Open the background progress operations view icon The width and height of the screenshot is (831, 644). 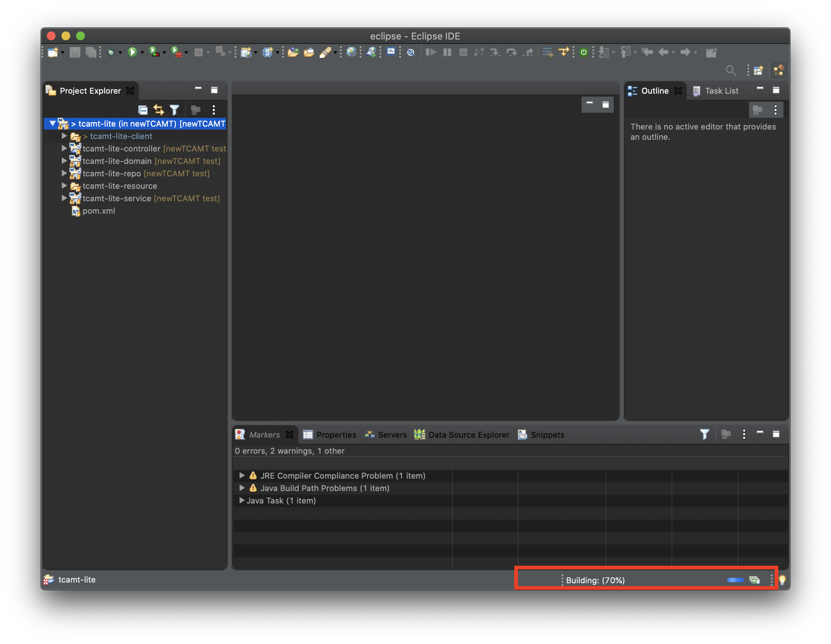[x=754, y=580]
